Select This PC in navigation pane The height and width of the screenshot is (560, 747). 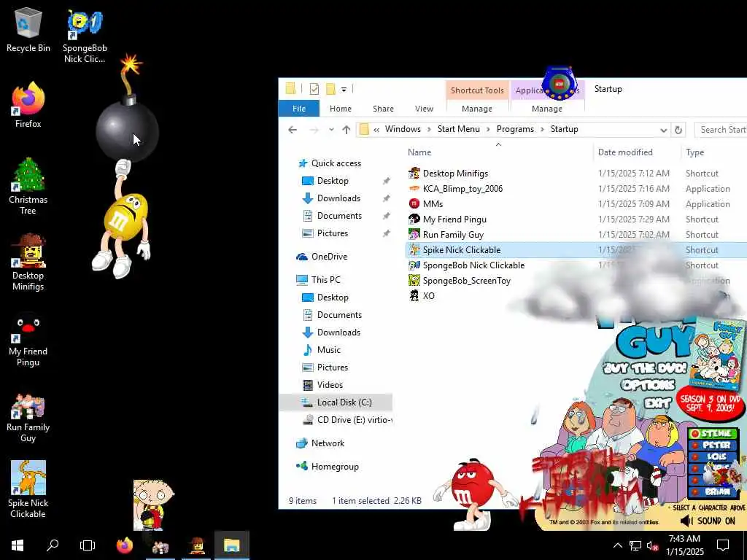pos(326,279)
